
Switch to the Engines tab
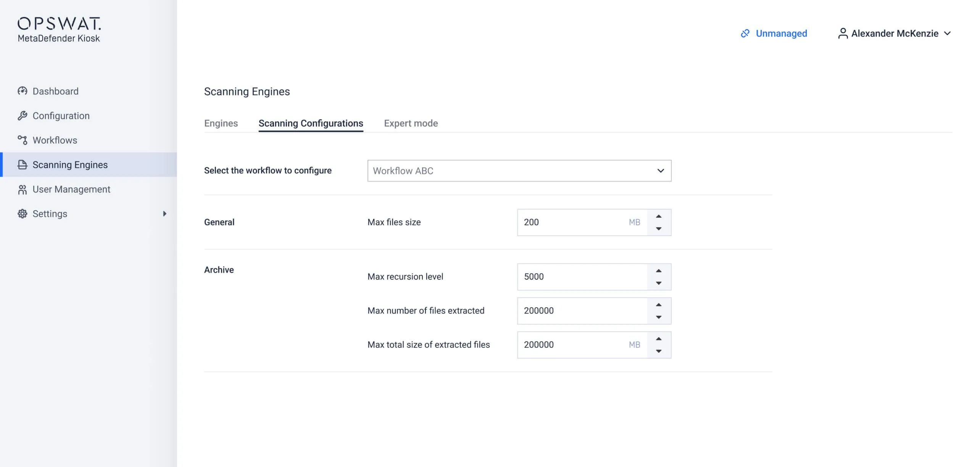pyautogui.click(x=221, y=123)
